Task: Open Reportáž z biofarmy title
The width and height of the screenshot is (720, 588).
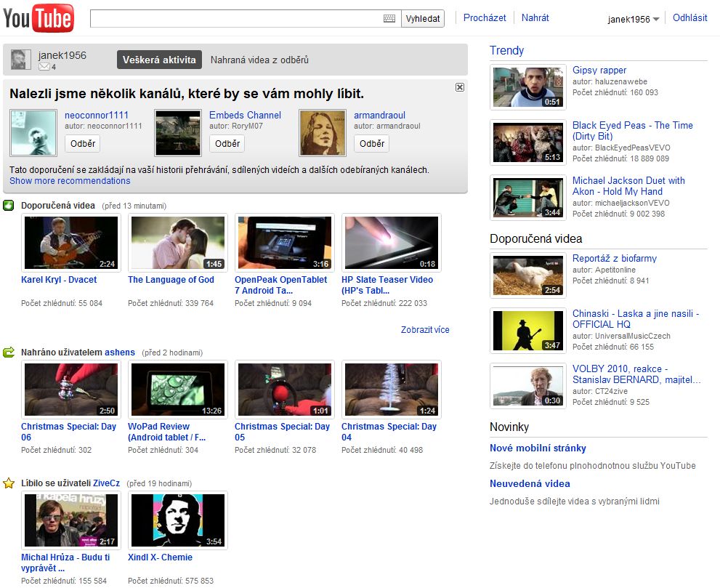Action: click(x=615, y=259)
